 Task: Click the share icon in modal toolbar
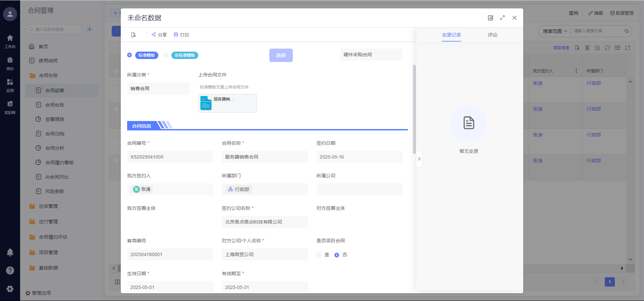pos(154,35)
